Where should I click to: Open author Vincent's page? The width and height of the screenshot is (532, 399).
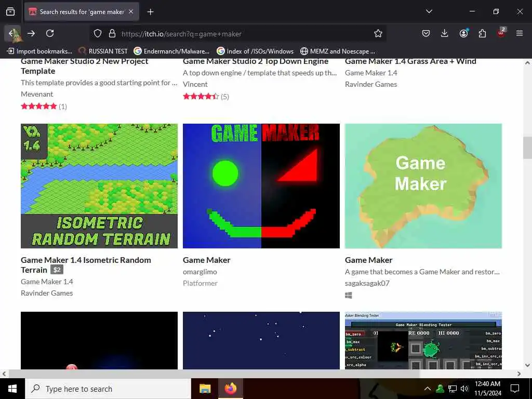coord(195,84)
